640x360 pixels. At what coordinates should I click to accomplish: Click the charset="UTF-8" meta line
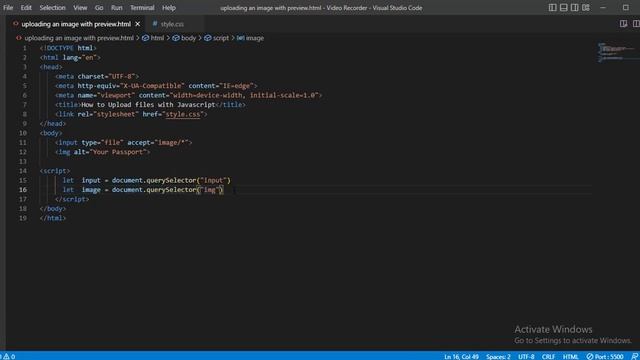(97, 76)
